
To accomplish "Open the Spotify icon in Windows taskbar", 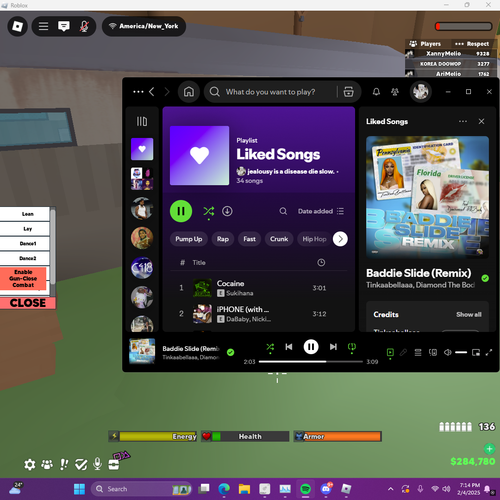I will (x=306, y=489).
